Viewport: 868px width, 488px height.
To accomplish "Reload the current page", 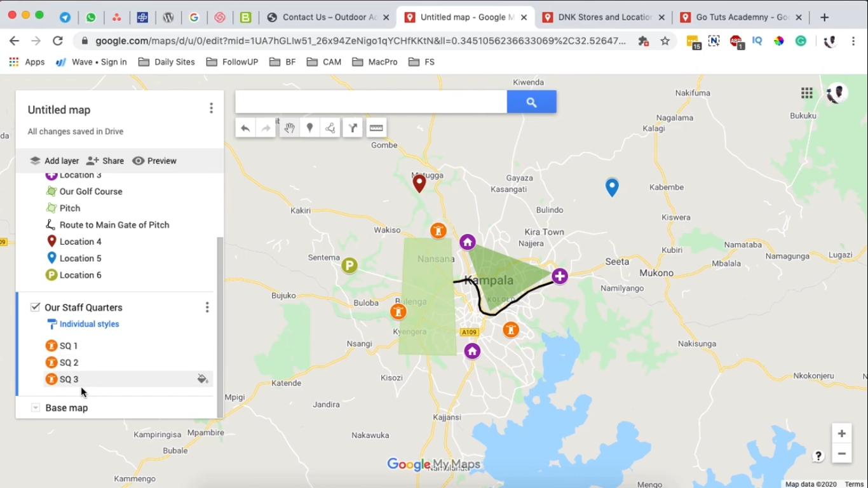I will tap(58, 41).
